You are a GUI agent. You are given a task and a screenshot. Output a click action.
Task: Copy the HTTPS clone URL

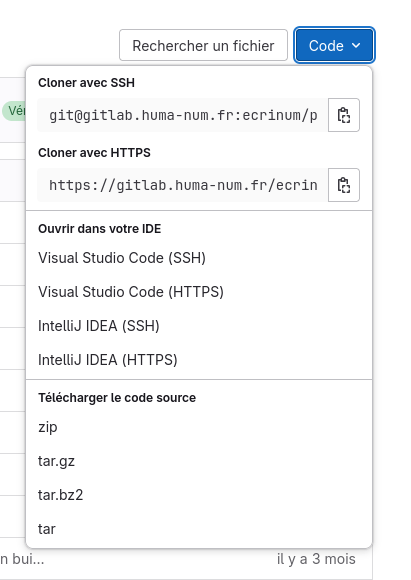point(344,185)
